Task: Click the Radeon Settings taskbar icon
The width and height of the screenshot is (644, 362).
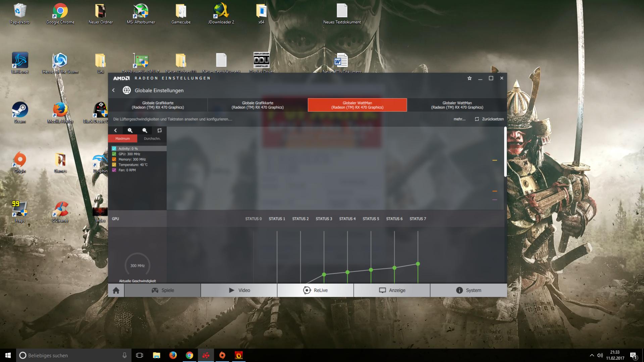Action: click(206, 355)
